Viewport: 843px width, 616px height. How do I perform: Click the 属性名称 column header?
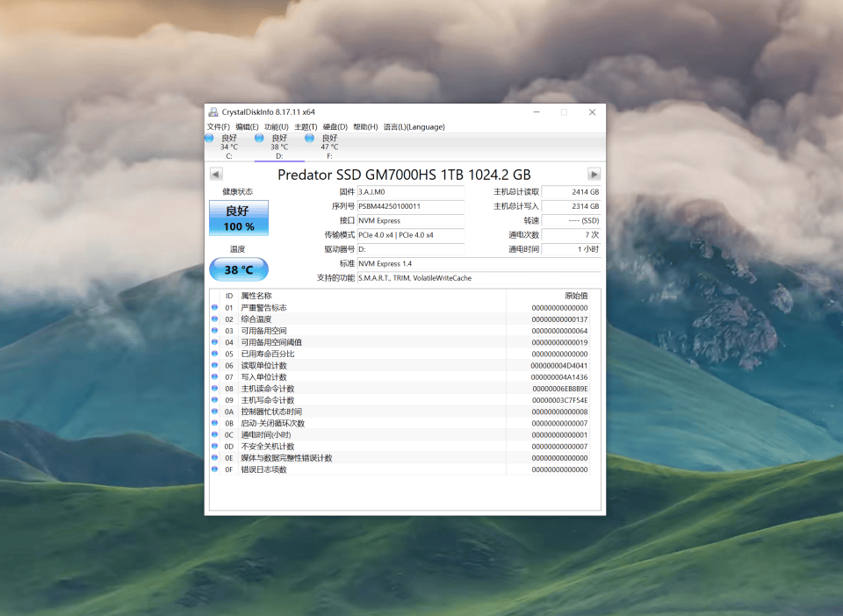256,296
